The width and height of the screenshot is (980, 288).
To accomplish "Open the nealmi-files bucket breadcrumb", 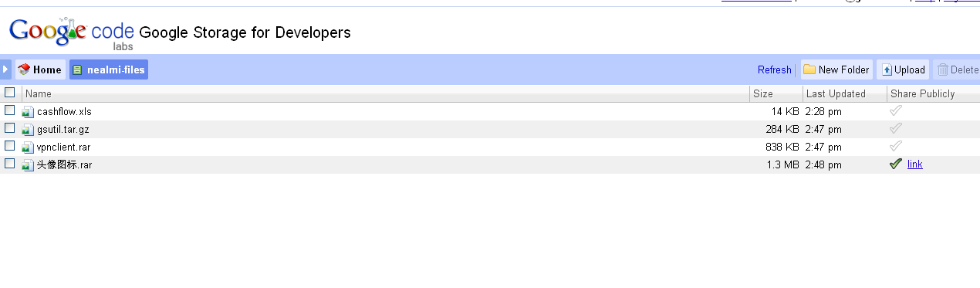I will pos(109,69).
